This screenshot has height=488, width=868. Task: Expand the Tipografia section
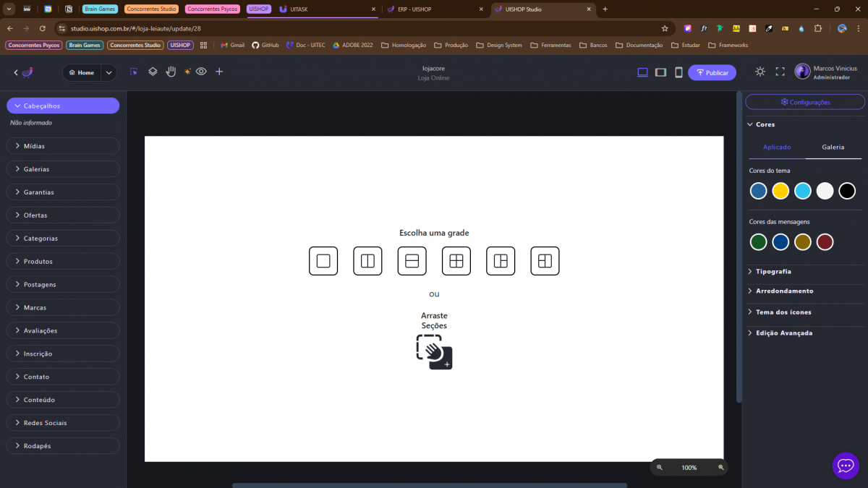[x=773, y=271]
